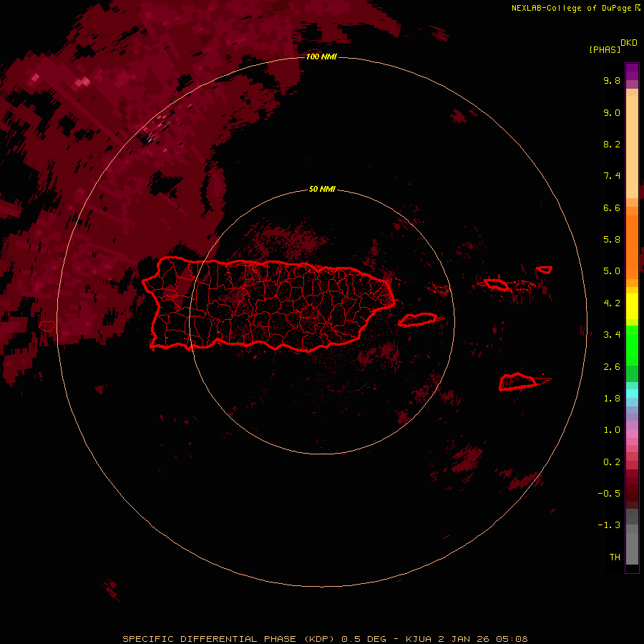Click the -0.5 color scale value
This screenshot has height=644, width=644.
click(609, 494)
